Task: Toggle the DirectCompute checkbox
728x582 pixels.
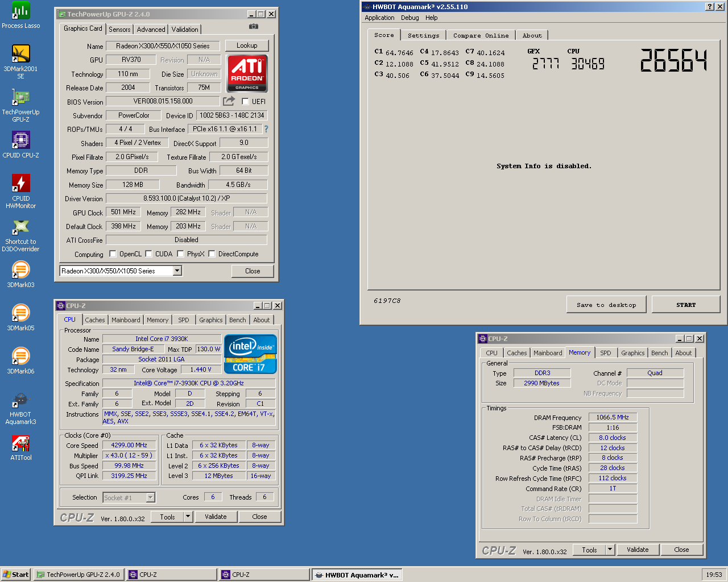Action: [x=212, y=254]
